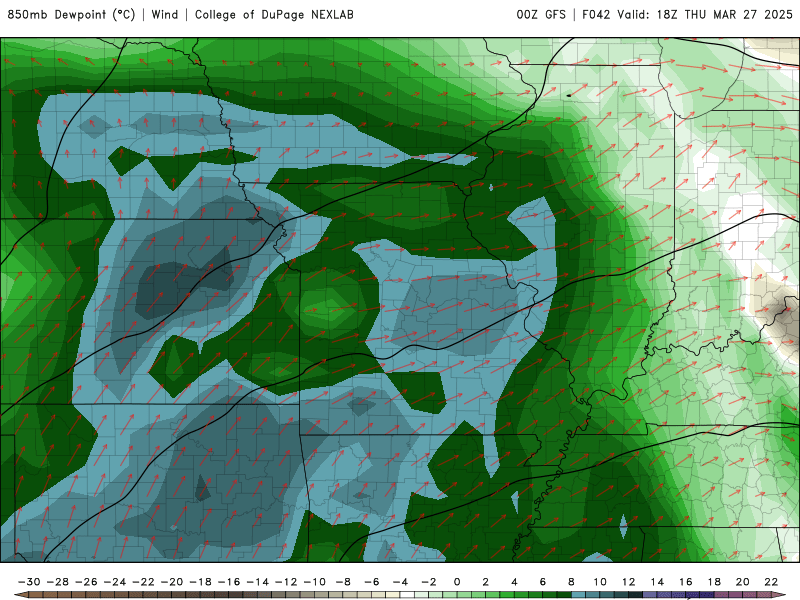Click the right arrow end of color bar
The width and height of the screenshot is (800, 600).
(779, 595)
